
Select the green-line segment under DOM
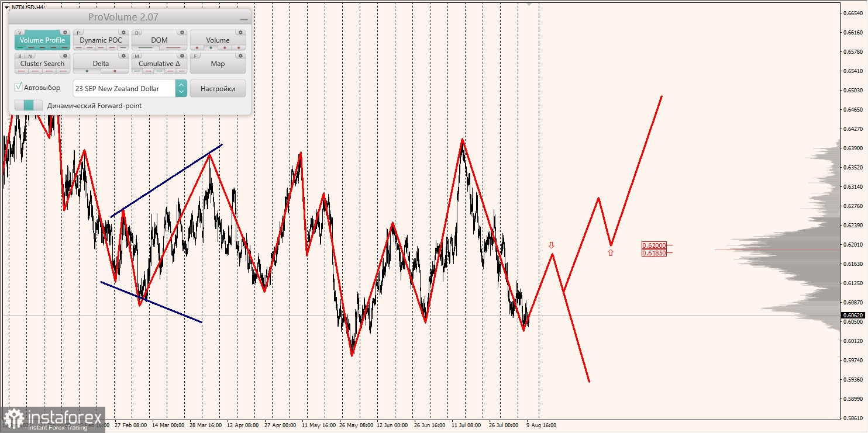(146, 47)
